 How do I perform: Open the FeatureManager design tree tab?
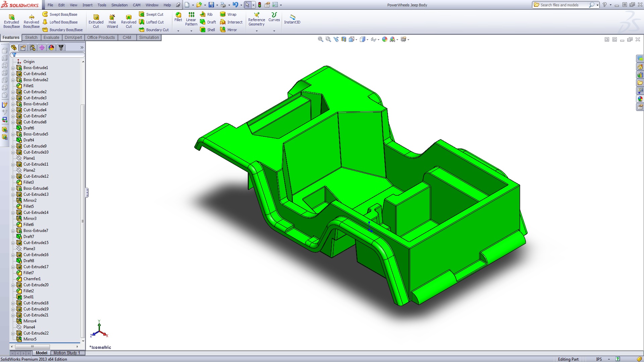pyautogui.click(x=14, y=48)
